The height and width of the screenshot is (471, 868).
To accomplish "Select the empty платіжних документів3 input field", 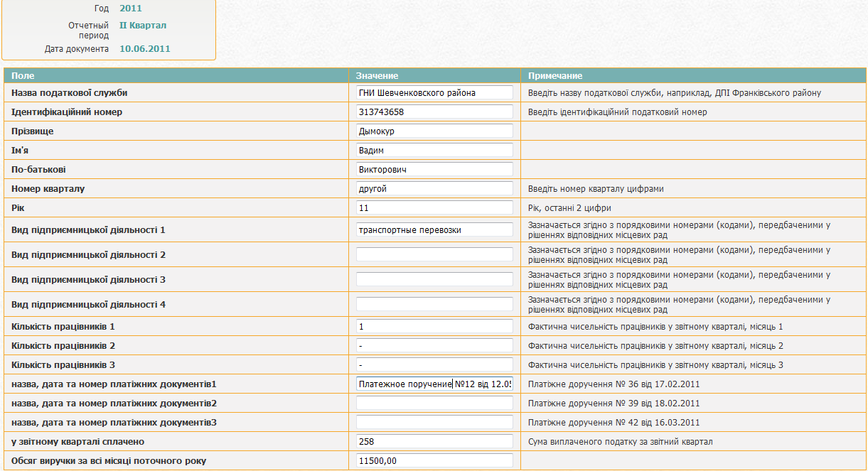I will coord(434,422).
